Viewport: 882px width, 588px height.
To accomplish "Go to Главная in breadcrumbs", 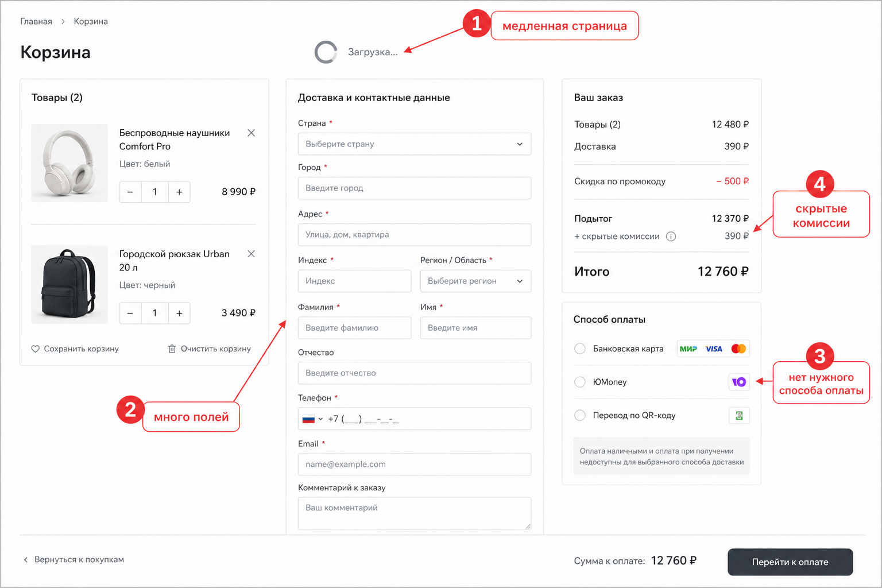I will [36, 21].
